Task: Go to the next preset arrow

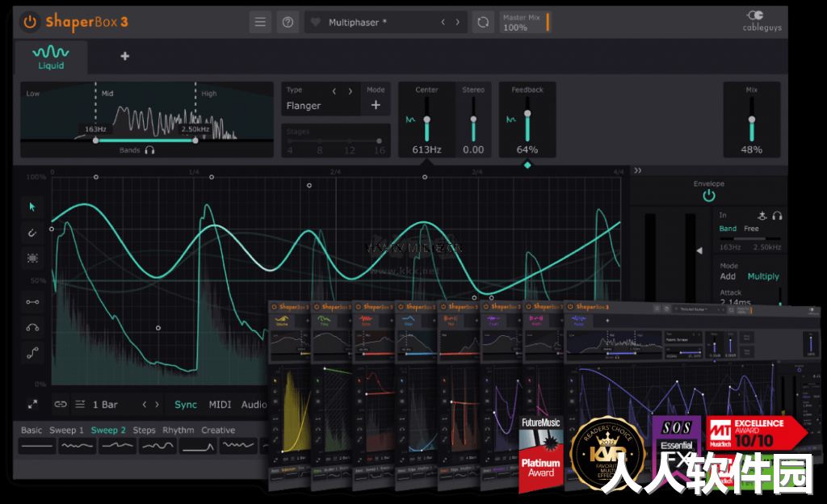Action: 457,22
